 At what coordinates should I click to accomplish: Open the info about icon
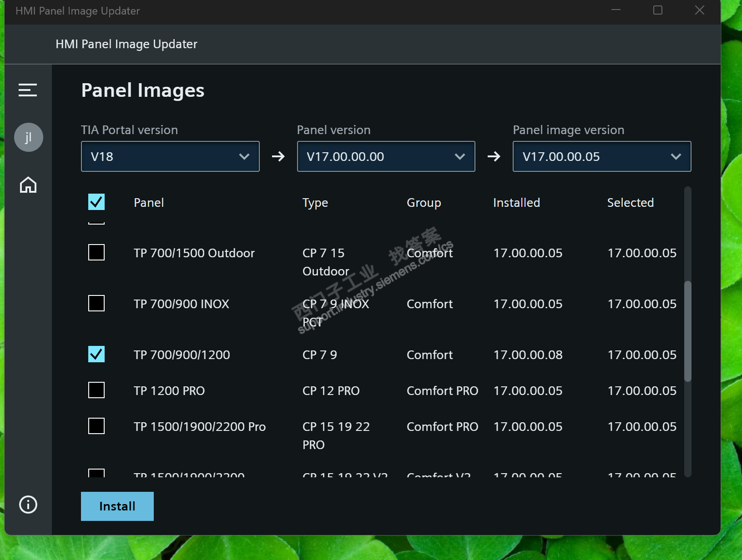28,505
